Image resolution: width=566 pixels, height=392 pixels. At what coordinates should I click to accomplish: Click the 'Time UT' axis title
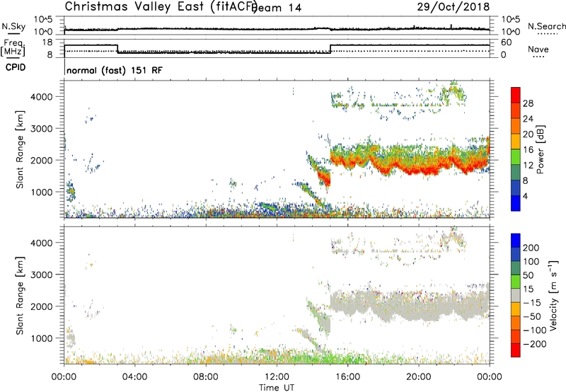click(277, 388)
